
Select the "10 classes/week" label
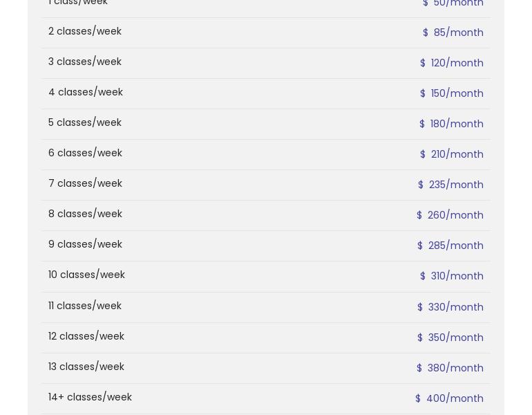pos(86,275)
